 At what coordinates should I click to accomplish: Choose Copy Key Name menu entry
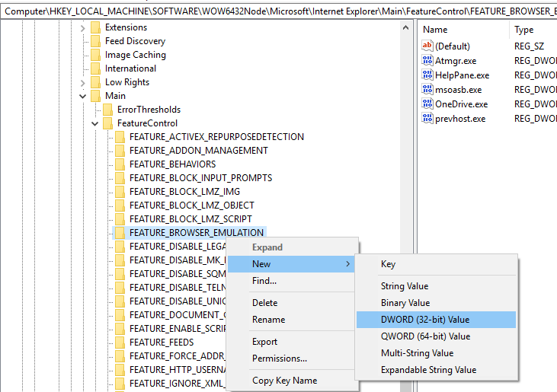point(284,381)
